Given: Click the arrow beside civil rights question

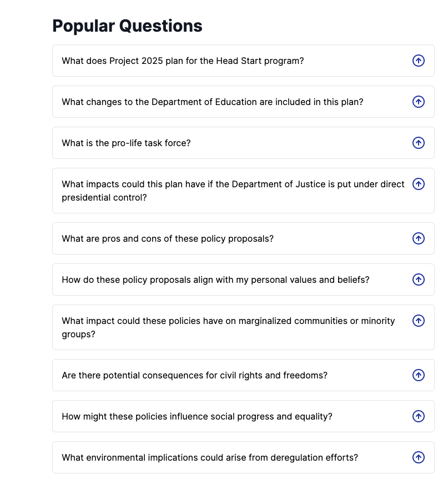Looking at the screenshot, I should point(419,375).
